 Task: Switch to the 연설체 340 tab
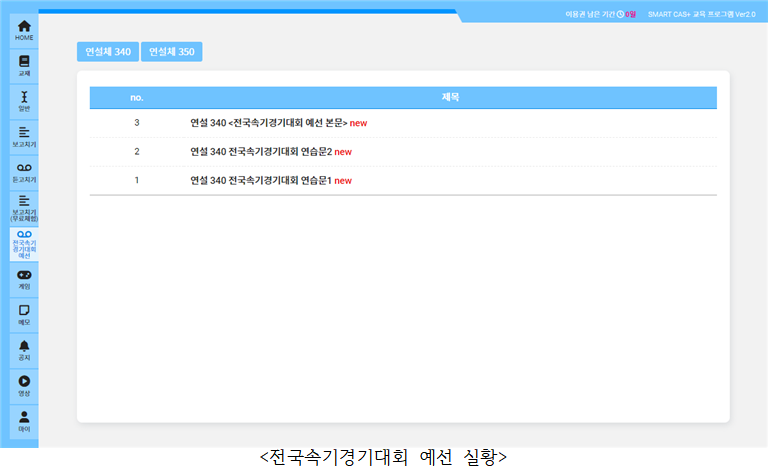(108, 51)
